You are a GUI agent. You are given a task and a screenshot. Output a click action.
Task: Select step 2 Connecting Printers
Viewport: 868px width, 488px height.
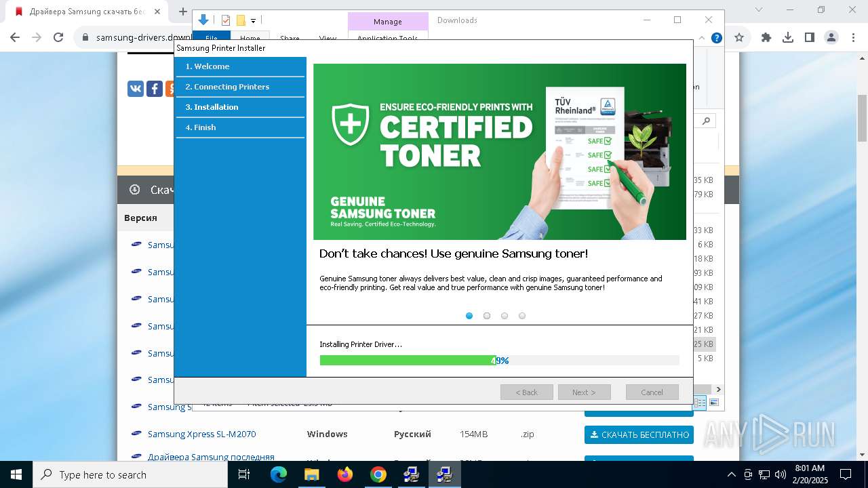pyautogui.click(x=241, y=87)
